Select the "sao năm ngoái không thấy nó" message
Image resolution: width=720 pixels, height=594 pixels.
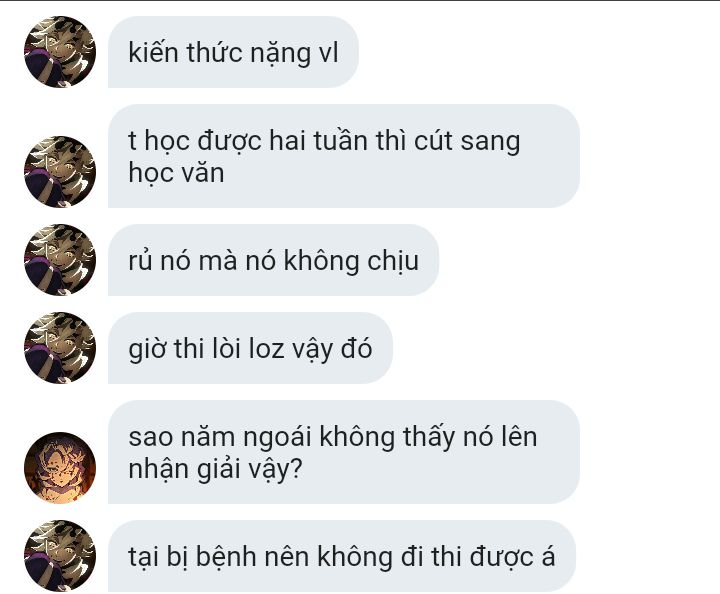pos(343,452)
